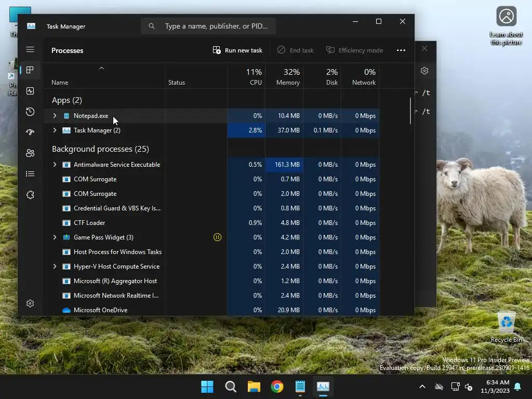Show hidden system tray icons
The height and width of the screenshot is (399, 532).
(422, 387)
